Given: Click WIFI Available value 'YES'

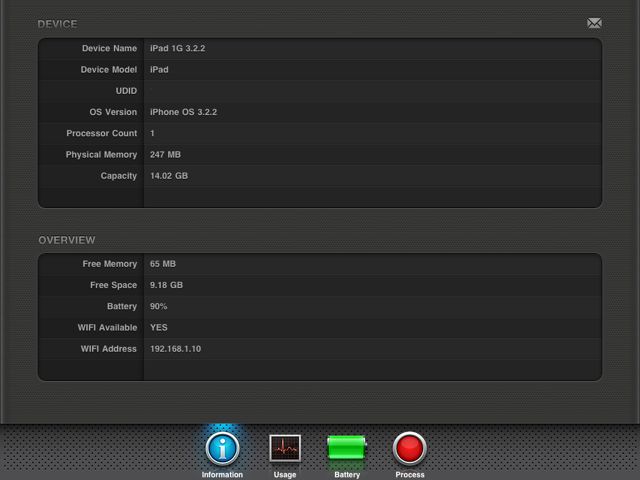Looking at the screenshot, I should (x=159, y=327).
